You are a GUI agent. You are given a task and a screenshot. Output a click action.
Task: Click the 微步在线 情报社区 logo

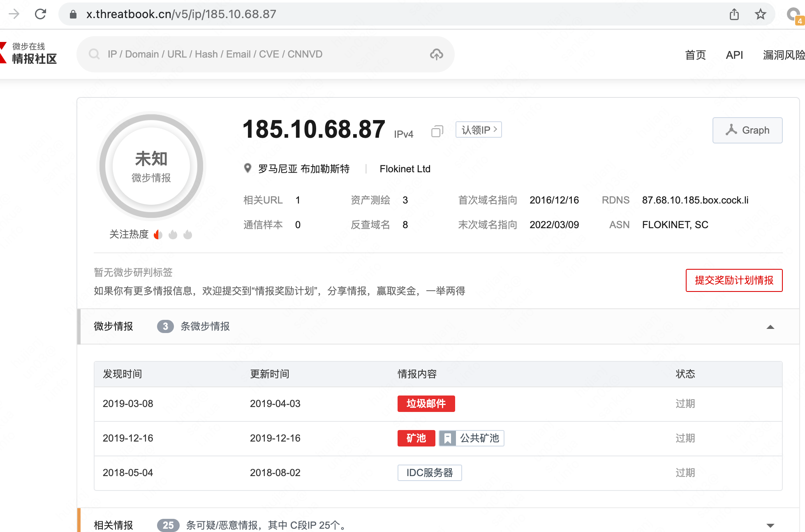(x=30, y=53)
